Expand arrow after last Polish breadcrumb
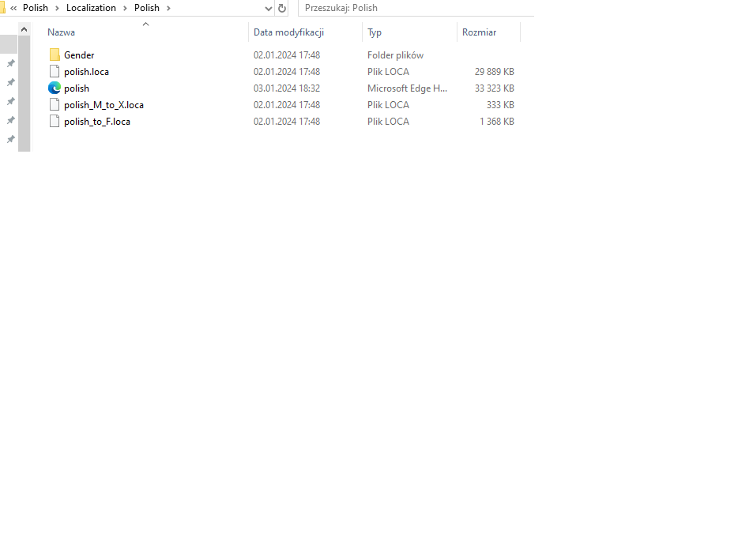753x560 pixels. coord(168,8)
